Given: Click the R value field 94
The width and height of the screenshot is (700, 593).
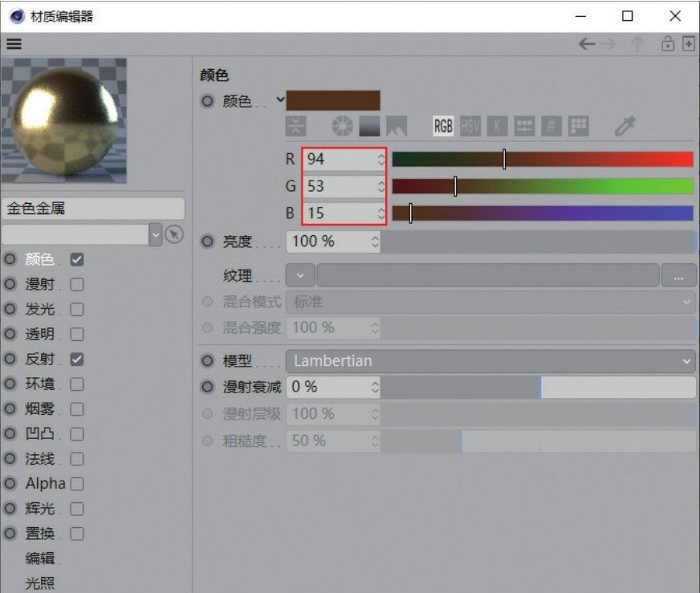Looking at the screenshot, I should click(340, 160).
